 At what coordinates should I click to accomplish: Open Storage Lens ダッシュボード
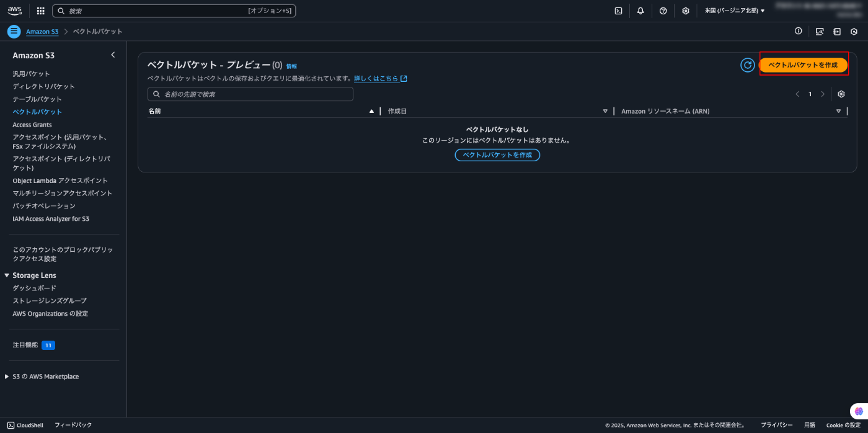coord(35,288)
